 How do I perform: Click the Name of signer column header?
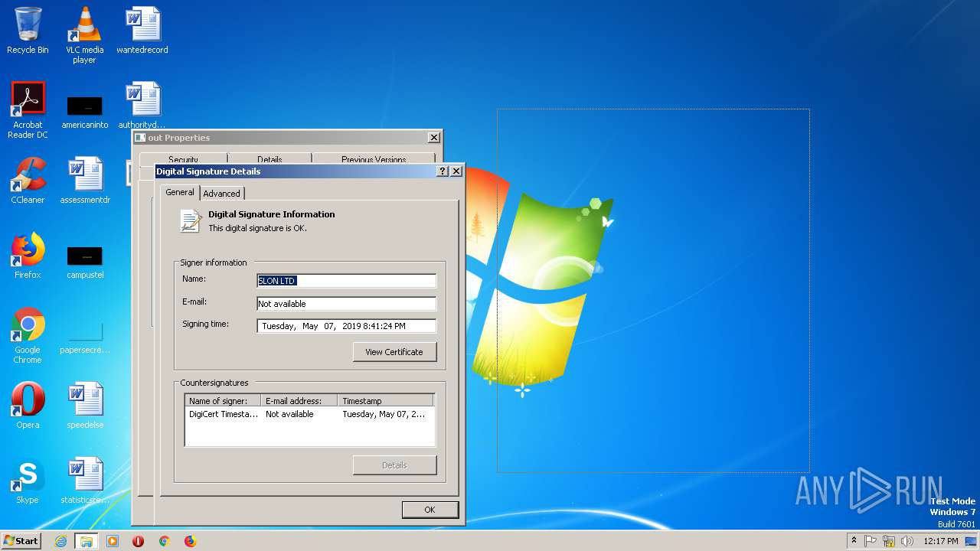tap(223, 401)
